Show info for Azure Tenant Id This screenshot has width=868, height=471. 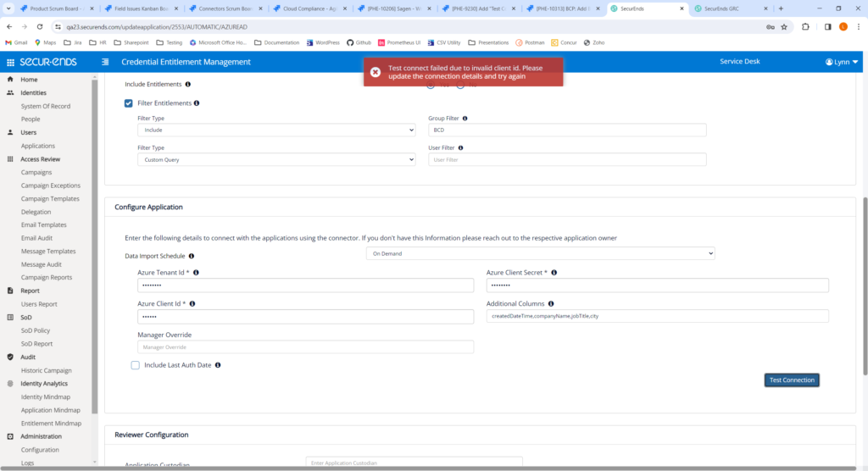click(x=196, y=272)
